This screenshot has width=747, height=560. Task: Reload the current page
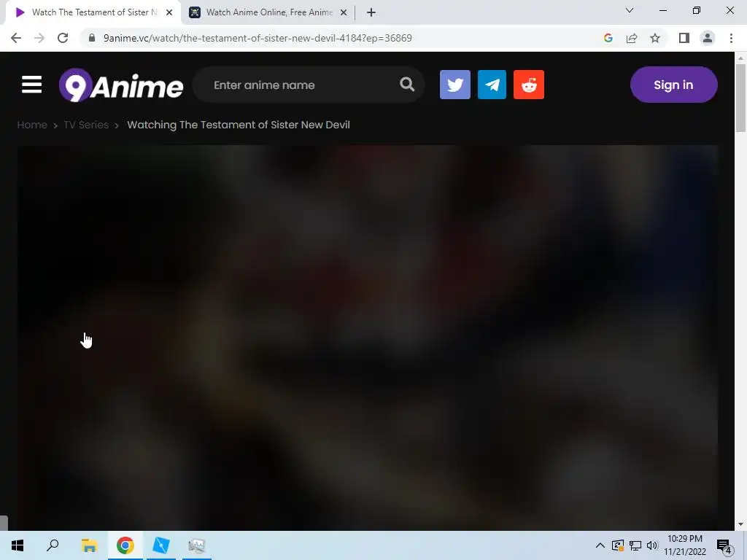(x=63, y=38)
